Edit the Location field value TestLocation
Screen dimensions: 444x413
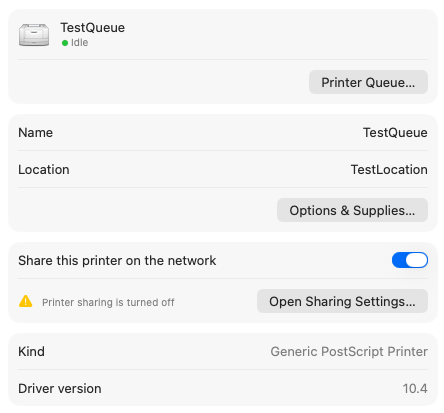389,170
